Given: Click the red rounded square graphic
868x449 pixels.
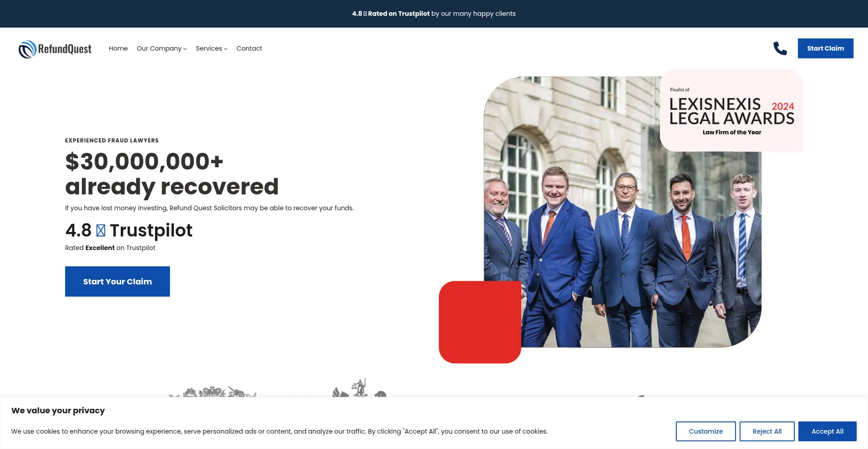Looking at the screenshot, I should click(x=480, y=322).
